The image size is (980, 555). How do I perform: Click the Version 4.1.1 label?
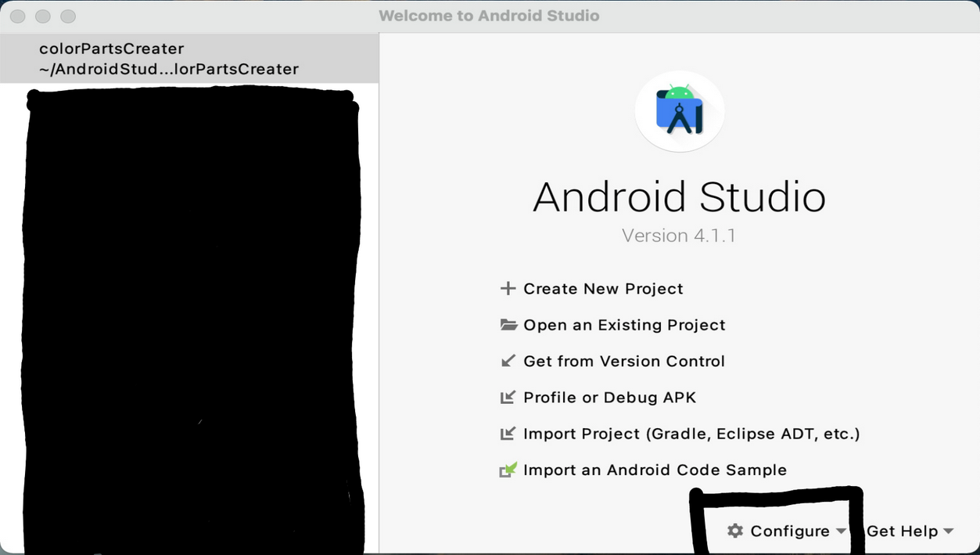pos(679,236)
